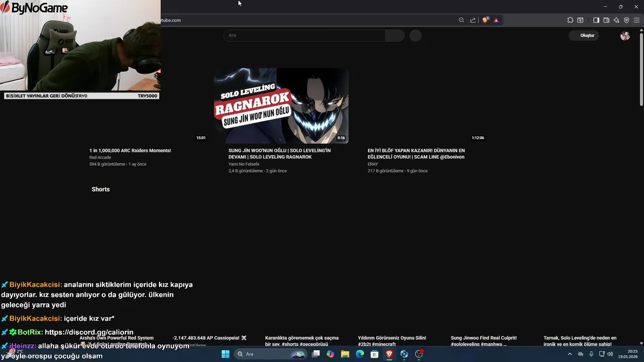
Task: Open OBS Studio on the taskbar
Action: [419, 354]
